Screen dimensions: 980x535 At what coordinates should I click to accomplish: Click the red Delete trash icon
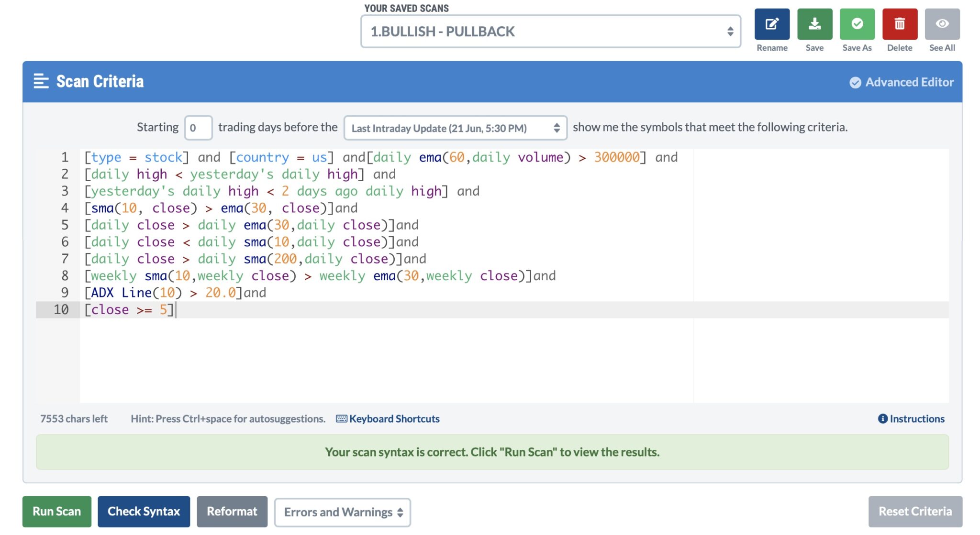click(x=900, y=24)
